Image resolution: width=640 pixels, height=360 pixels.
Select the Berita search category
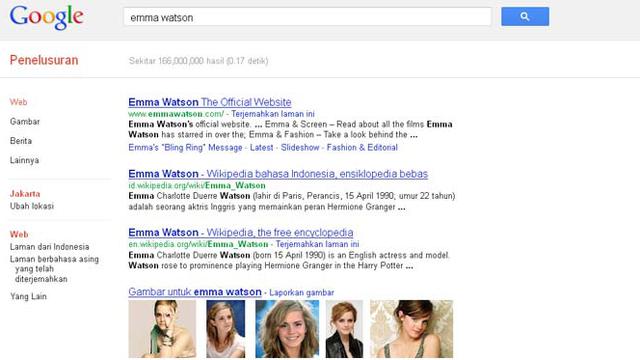(21, 141)
